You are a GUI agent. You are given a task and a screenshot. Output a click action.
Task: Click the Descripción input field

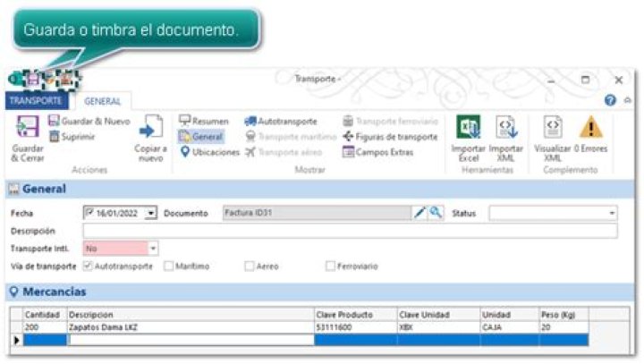(349, 231)
